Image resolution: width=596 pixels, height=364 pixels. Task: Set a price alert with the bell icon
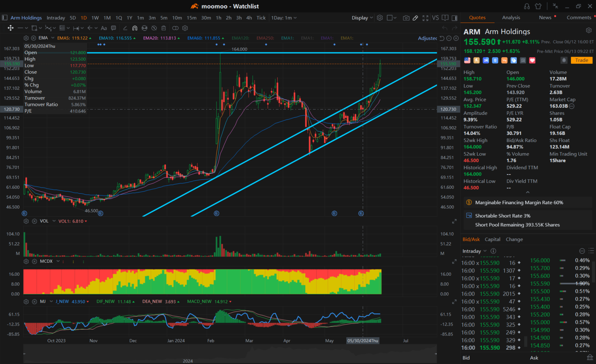(564, 60)
